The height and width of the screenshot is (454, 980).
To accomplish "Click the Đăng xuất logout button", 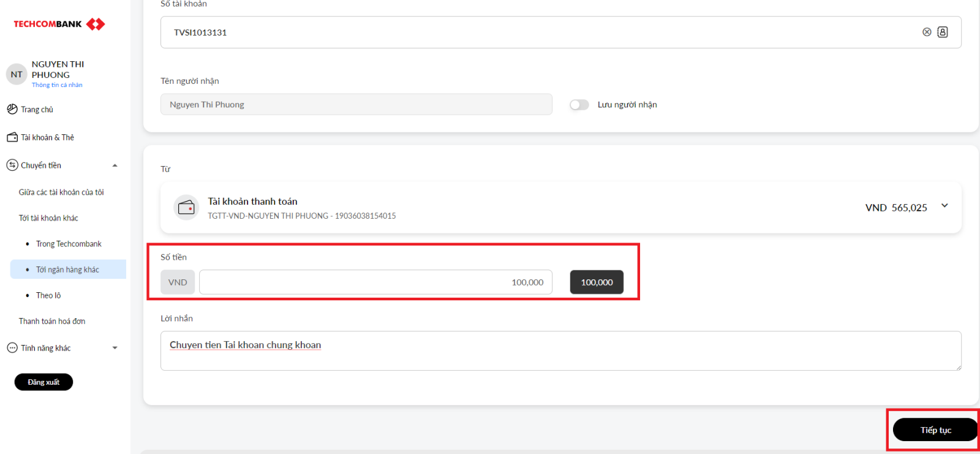I will [x=43, y=382].
